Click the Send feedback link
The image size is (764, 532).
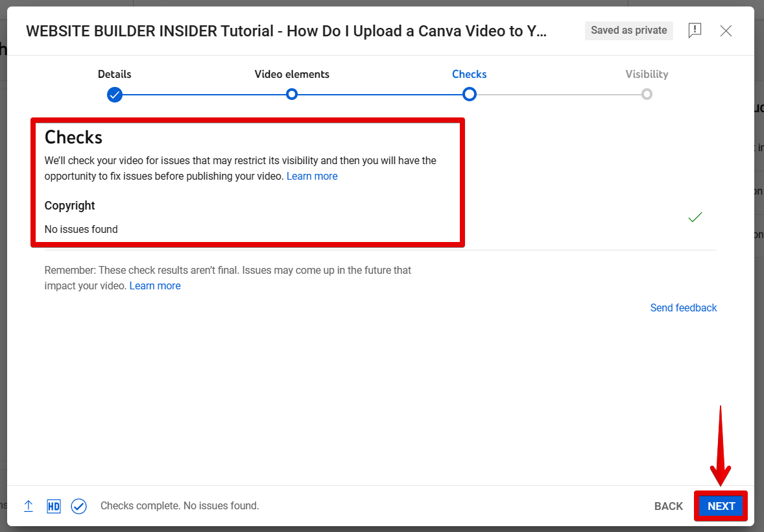(684, 308)
